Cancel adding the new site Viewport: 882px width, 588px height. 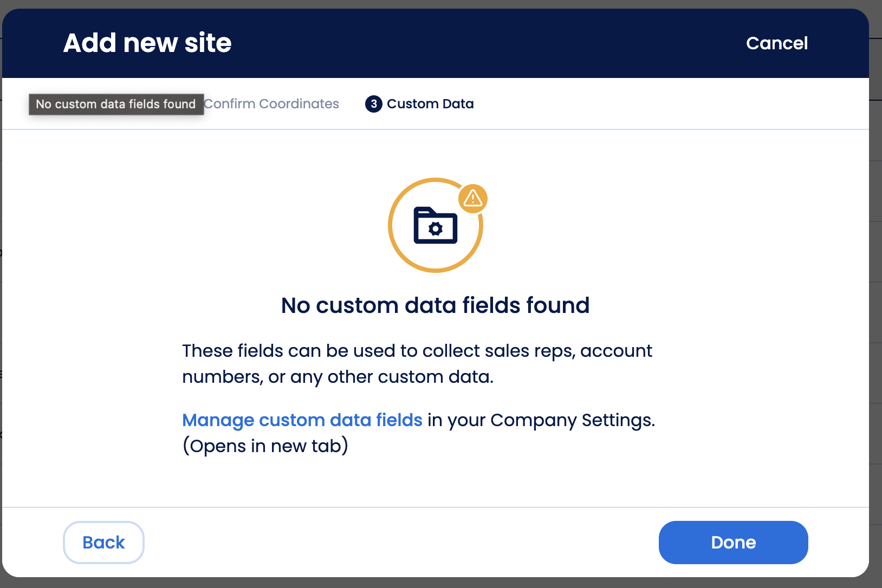point(776,43)
